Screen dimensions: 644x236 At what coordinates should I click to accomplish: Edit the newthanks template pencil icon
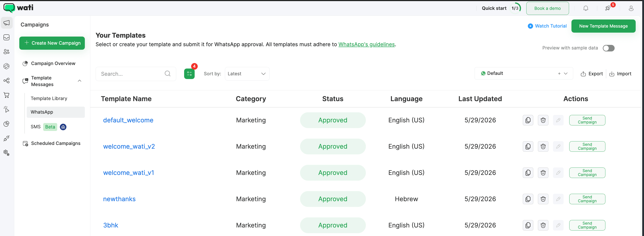click(x=558, y=199)
